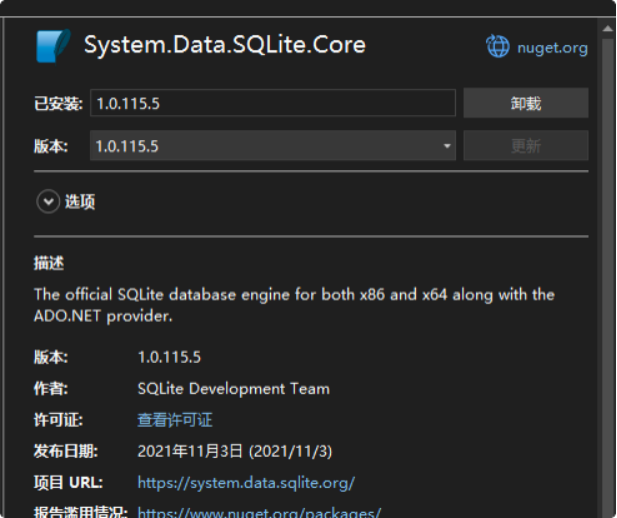
Task: Open the nuget.org/packages report abuse link
Action: coord(259,512)
